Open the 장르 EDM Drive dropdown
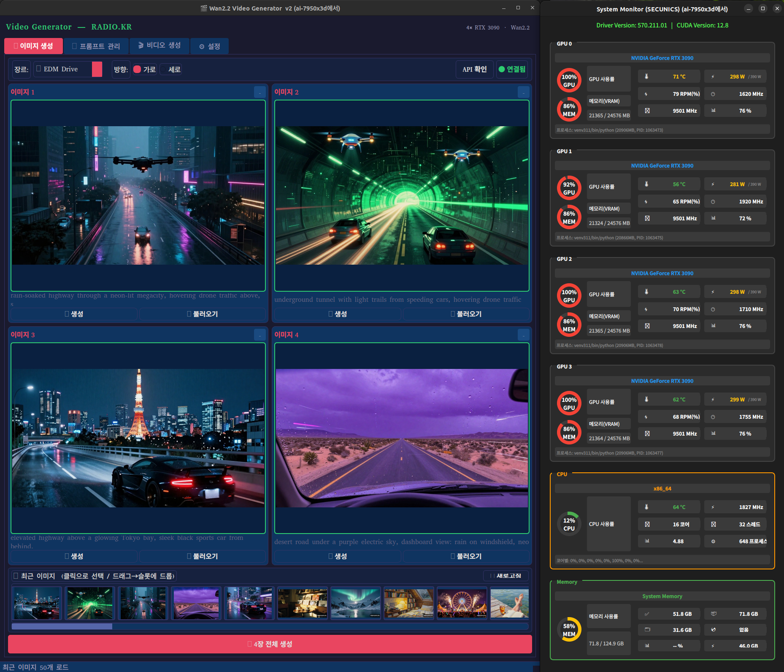Image resolution: width=784 pixels, height=672 pixels. click(68, 69)
